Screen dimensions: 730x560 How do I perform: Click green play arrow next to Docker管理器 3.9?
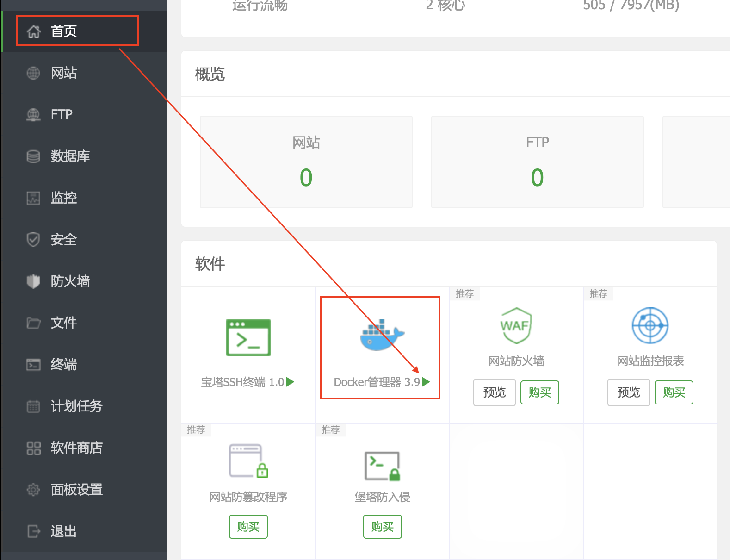click(x=426, y=382)
